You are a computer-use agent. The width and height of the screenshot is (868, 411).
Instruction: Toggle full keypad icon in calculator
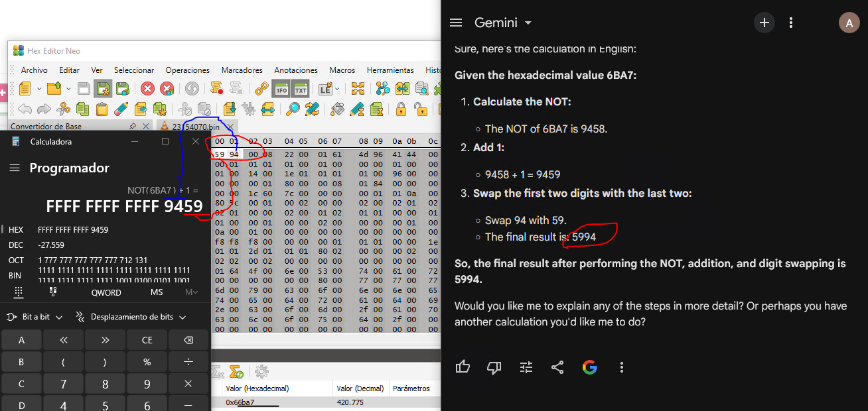coord(18,292)
